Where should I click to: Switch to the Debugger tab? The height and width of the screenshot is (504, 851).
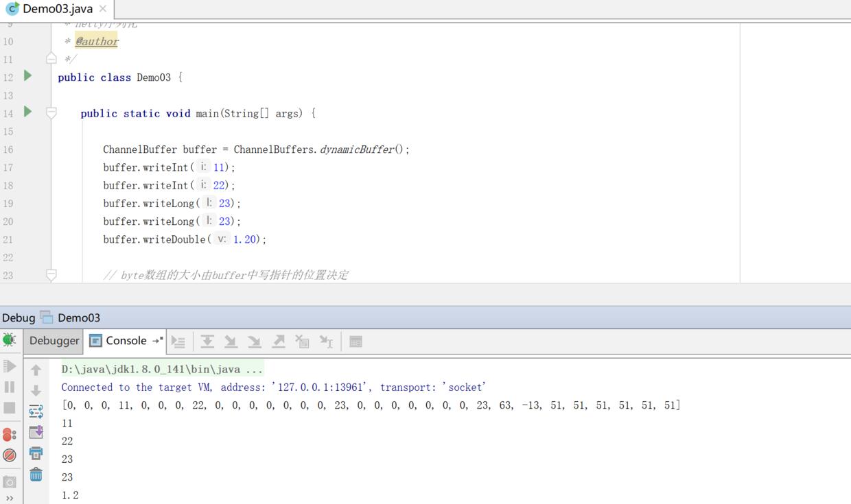(54, 341)
